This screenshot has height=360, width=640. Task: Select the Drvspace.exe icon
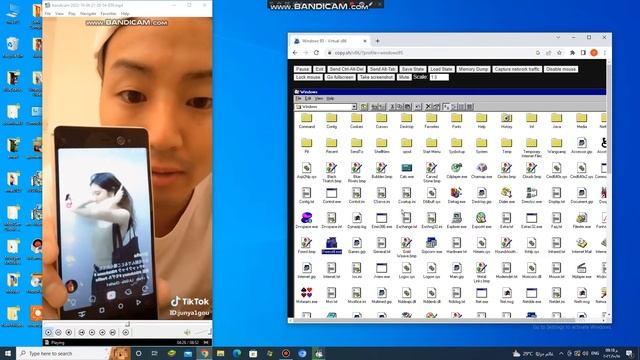coord(307,220)
